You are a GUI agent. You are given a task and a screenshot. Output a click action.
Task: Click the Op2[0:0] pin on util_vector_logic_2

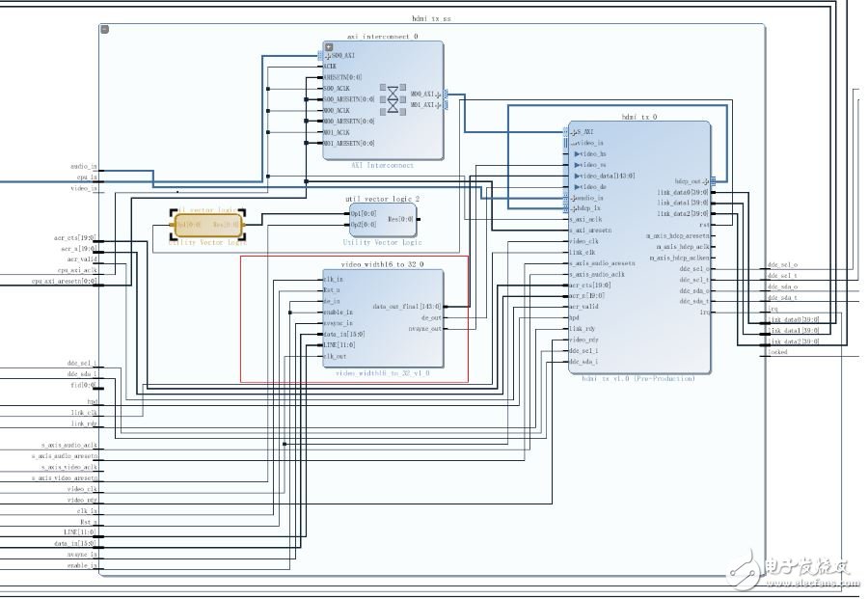(x=364, y=225)
